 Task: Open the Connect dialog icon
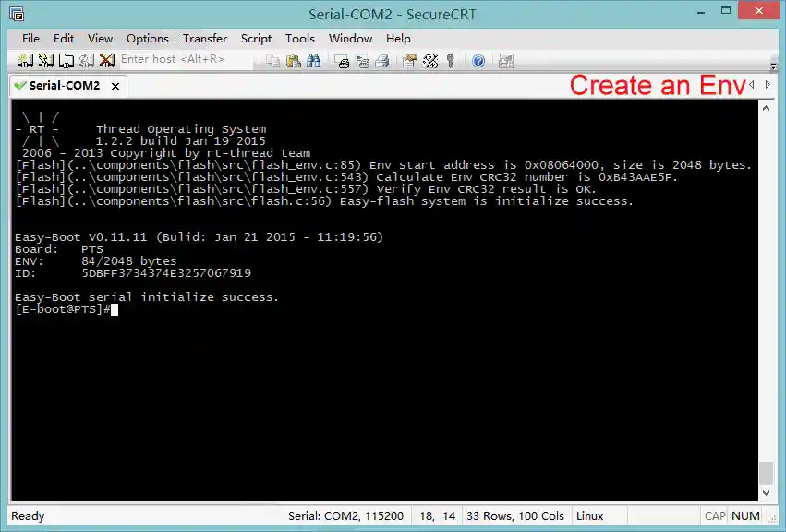(24, 60)
